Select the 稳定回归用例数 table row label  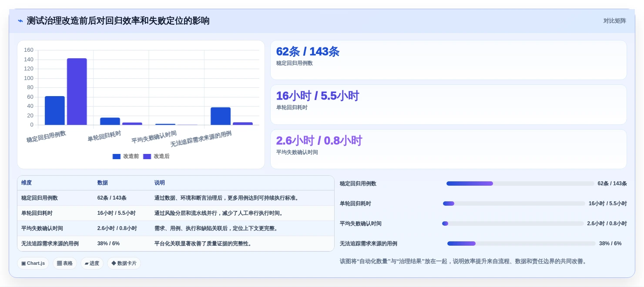(x=40, y=198)
